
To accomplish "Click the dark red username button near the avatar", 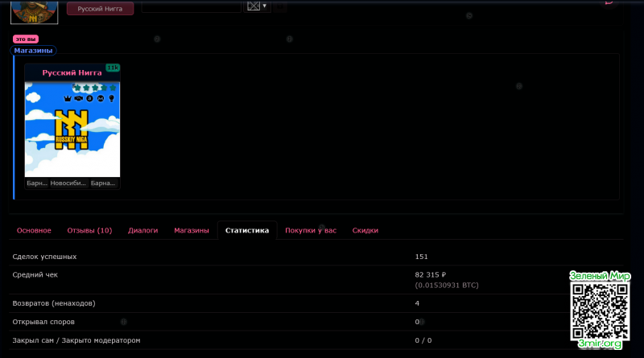I will tap(100, 9).
